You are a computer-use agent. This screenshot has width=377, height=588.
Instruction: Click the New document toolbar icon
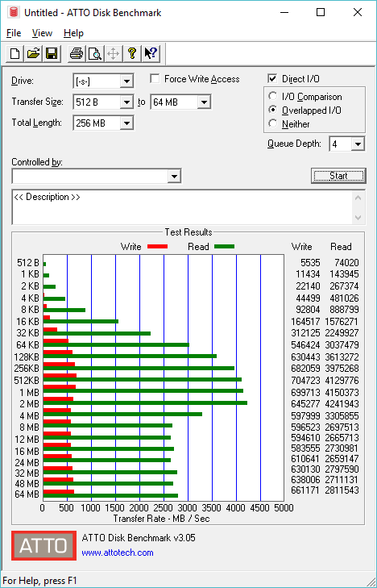[x=15, y=53]
